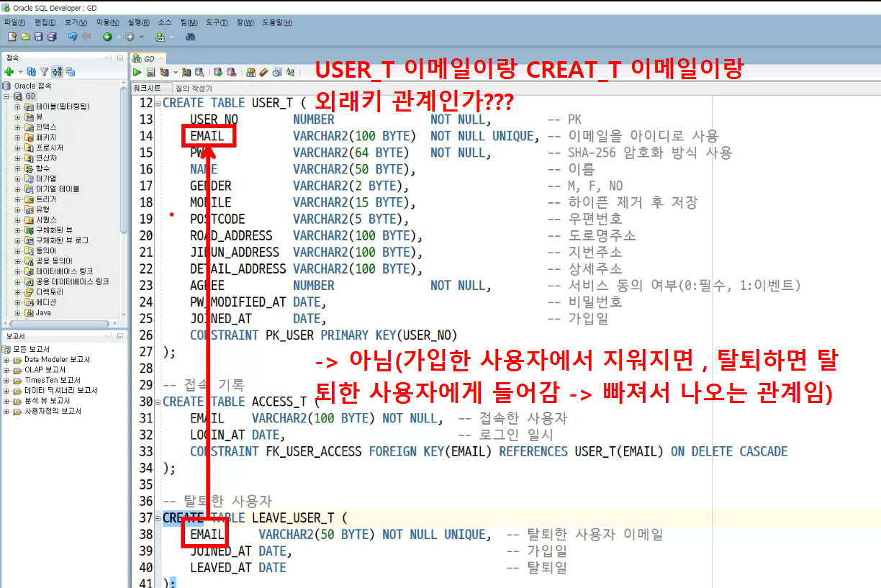Minimize the 접속 panel
Viewport: 881px width, 588px height.
click(120, 58)
